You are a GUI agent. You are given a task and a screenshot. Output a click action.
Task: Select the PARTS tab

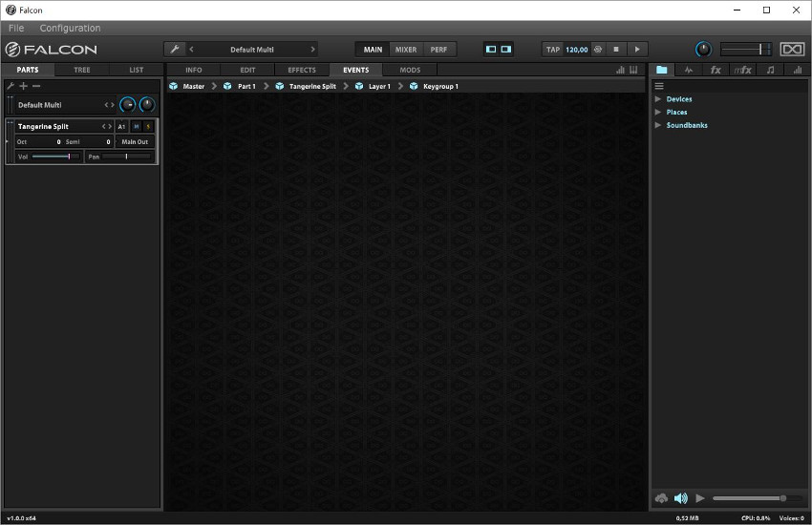coord(28,70)
